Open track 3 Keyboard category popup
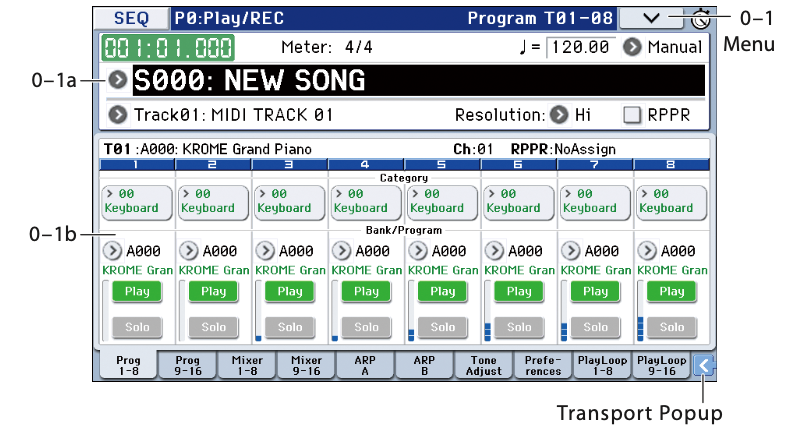The width and height of the screenshot is (806, 434). (289, 203)
